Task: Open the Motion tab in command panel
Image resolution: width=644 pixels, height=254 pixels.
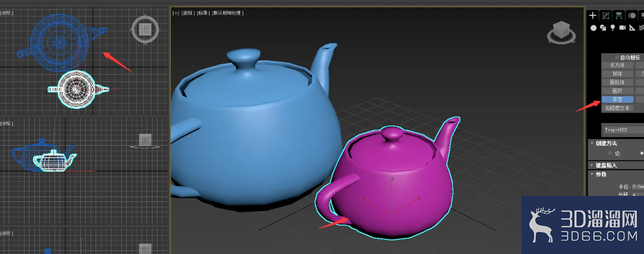Action: pos(632,15)
